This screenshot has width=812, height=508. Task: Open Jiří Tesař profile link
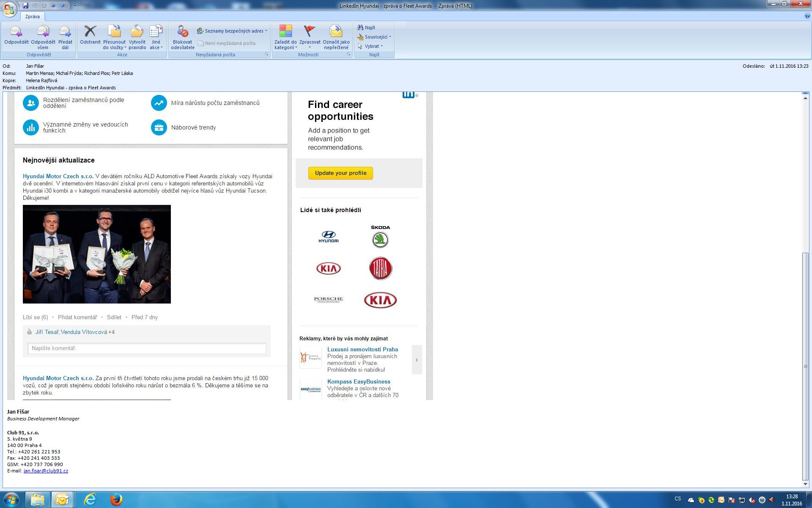pyautogui.click(x=47, y=332)
